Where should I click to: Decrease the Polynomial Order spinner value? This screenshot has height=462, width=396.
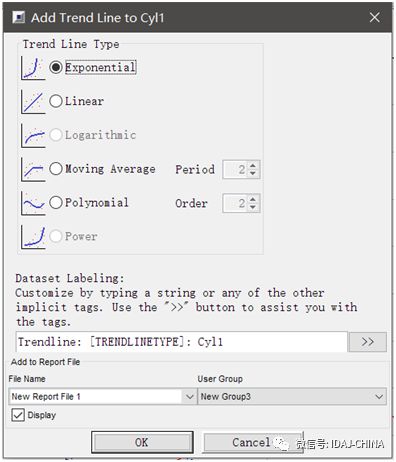[x=253, y=207]
